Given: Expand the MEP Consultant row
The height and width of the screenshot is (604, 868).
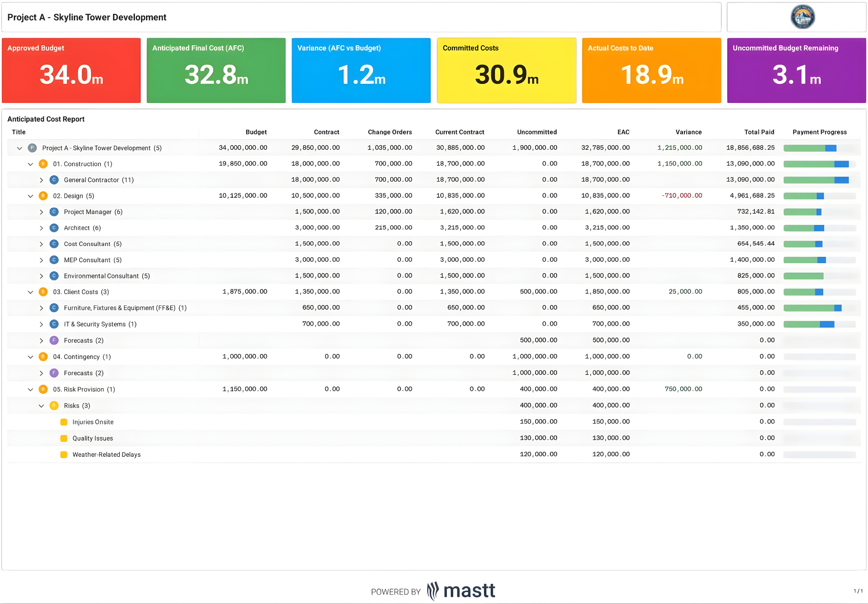Looking at the screenshot, I should (x=41, y=260).
